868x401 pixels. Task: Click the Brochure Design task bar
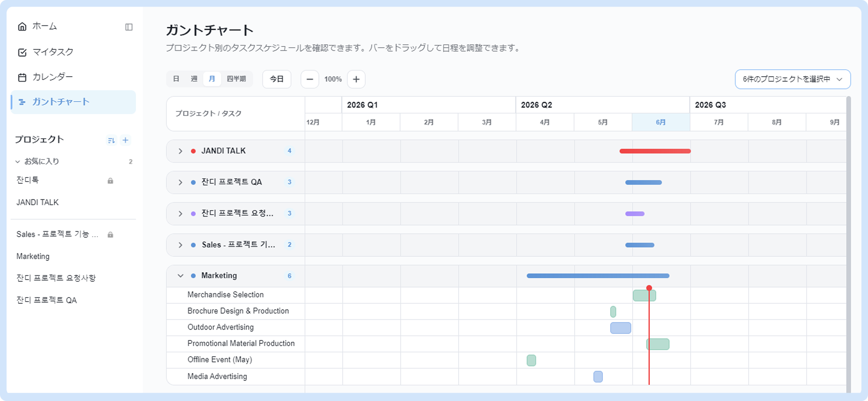pyautogui.click(x=613, y=312)
